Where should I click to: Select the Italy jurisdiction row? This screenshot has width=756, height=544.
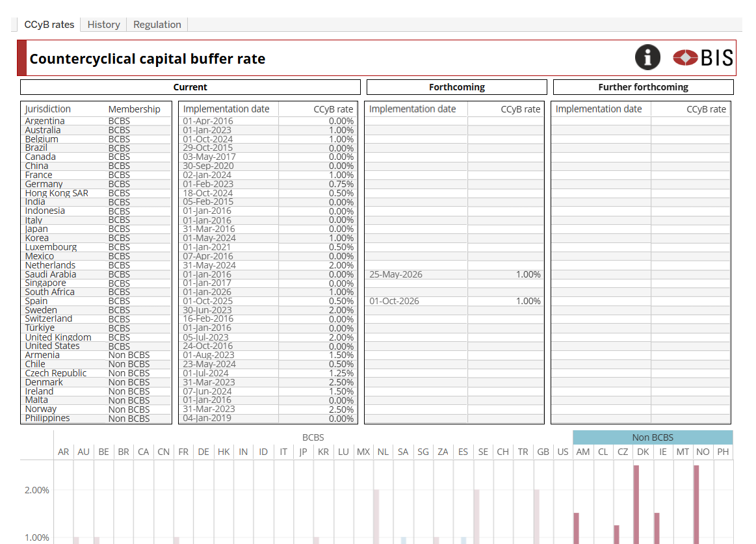tap(96, 220)
